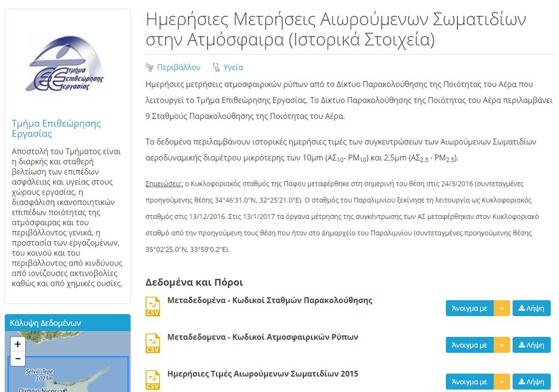559x392 pixels.
Task: Open the Τμήμα Επιθεώρησης Εργασίας organization link
Action: click(x=56, y=128)
